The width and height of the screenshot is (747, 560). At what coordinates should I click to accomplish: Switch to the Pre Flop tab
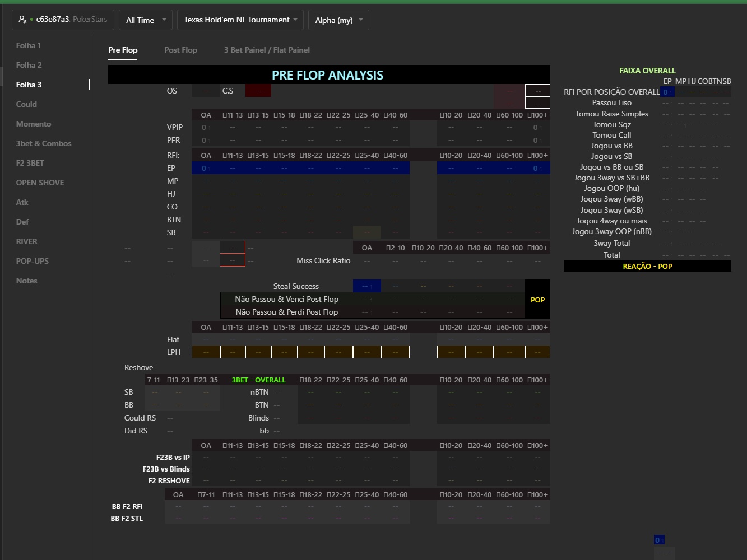click(x=123, y=50)
